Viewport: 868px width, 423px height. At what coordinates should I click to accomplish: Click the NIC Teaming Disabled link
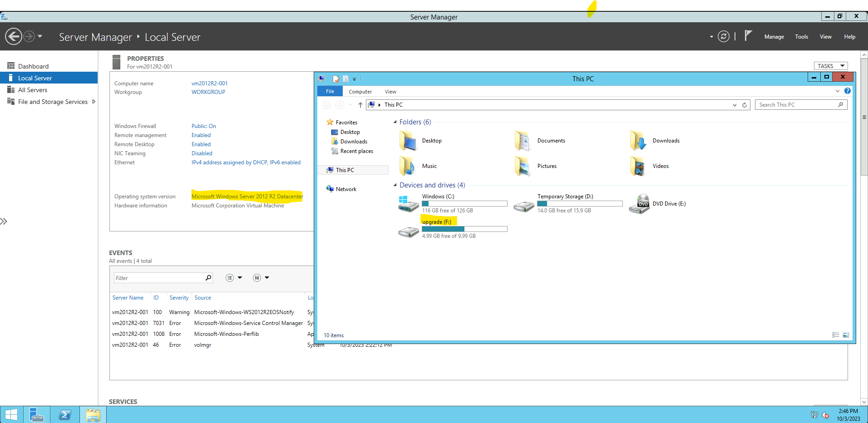click(x=202, y=153)
